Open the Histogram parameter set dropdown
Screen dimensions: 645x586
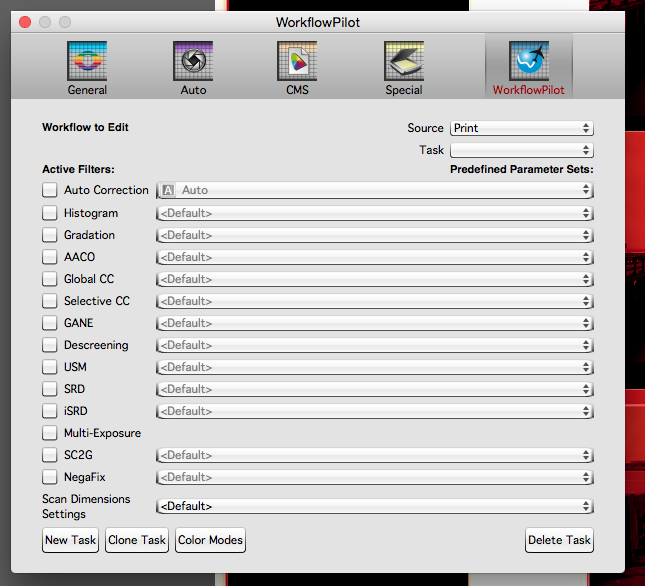[x=374, y=213]
